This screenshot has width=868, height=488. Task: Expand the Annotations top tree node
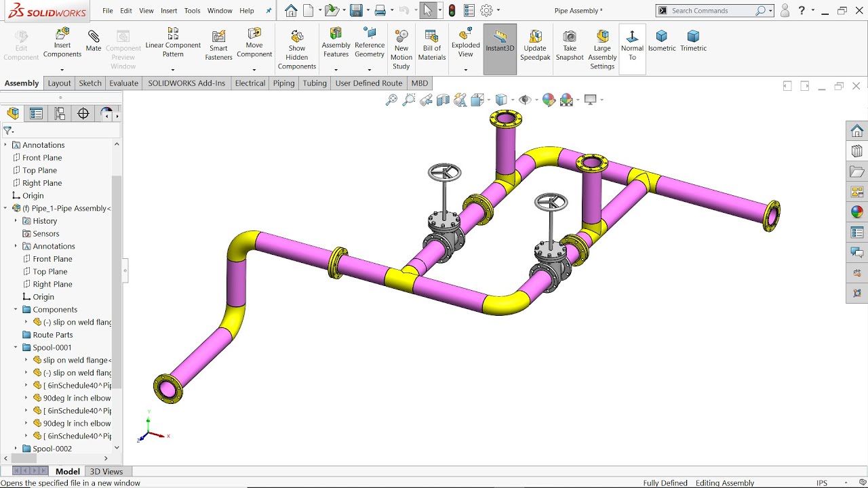tap(5, 145)
